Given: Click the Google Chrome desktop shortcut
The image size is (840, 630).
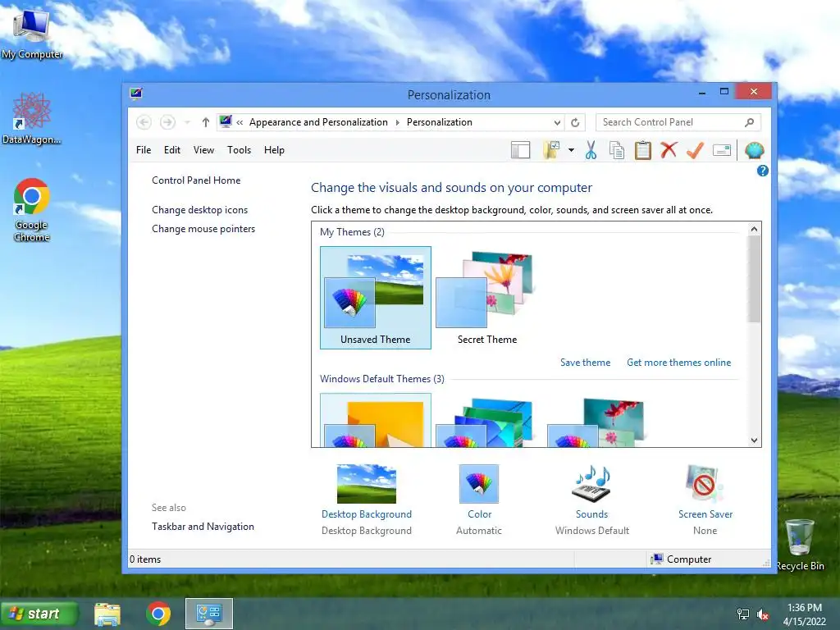Looking at the screenshot, I should 32,209.
